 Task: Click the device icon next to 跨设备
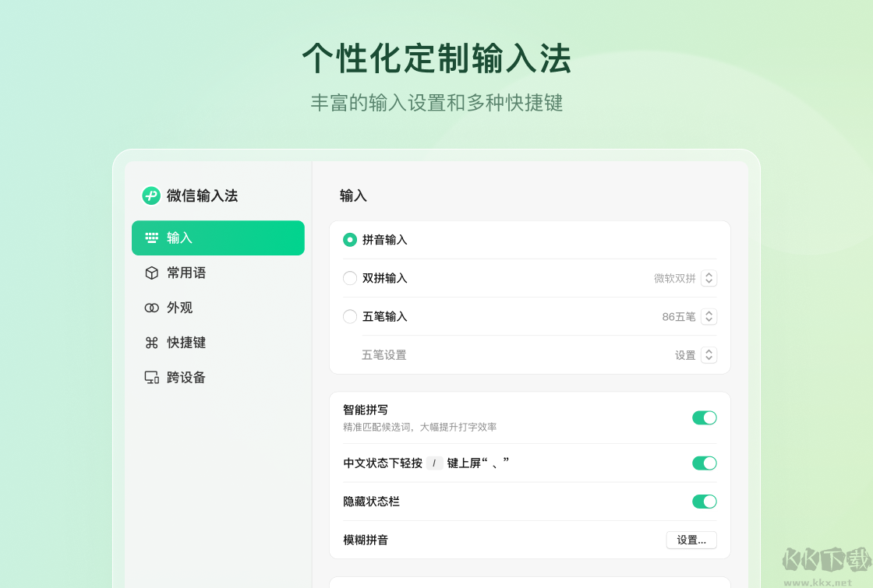click(x=150, y=377)
